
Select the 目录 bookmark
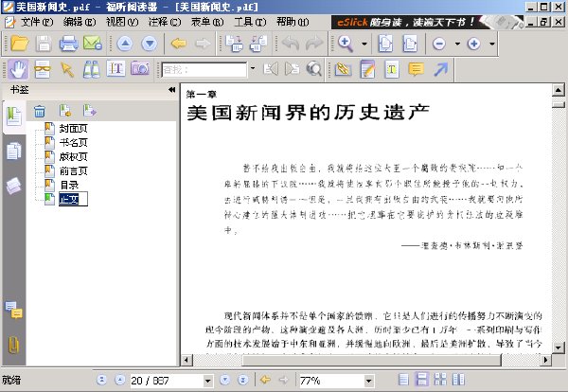click(69, 186)
